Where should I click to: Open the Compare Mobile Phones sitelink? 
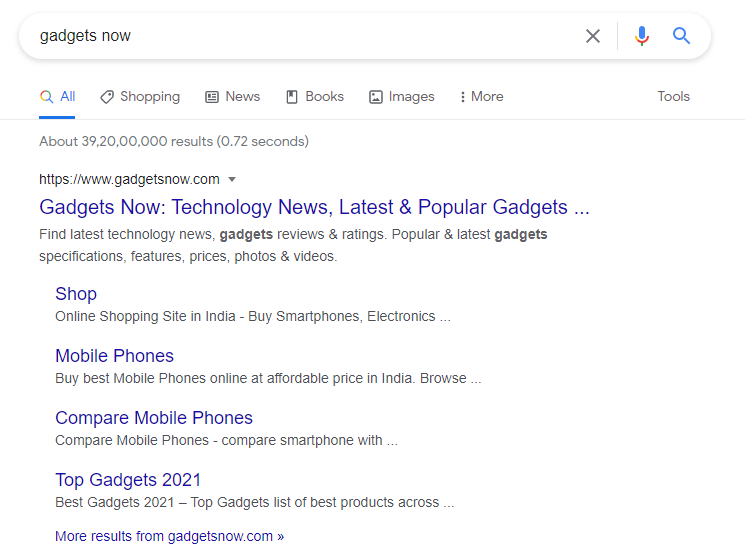tap(154, 418)
